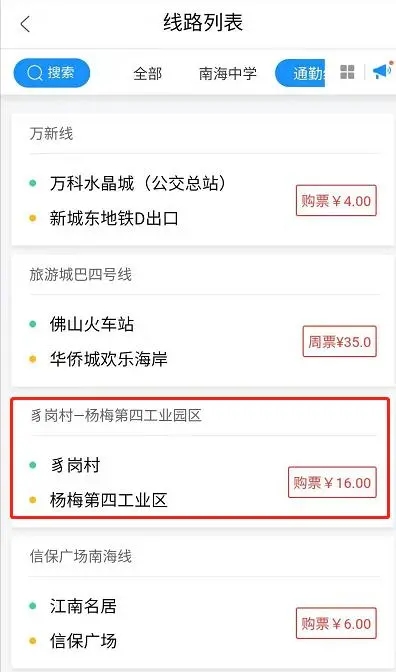Open announcements megaphone icon
Image resolution: width=396 pixels, height=672 pixels.
tap(381, 71)
